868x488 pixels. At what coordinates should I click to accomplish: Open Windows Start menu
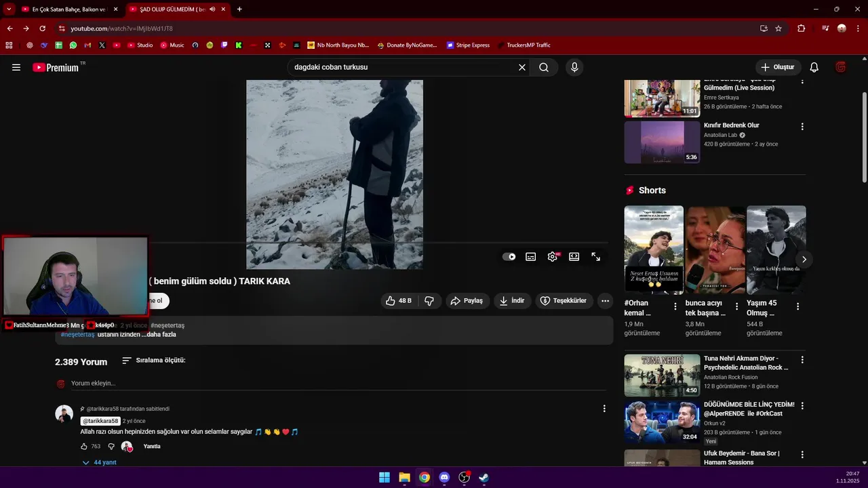pyautogui.click(x=384, y=477)
